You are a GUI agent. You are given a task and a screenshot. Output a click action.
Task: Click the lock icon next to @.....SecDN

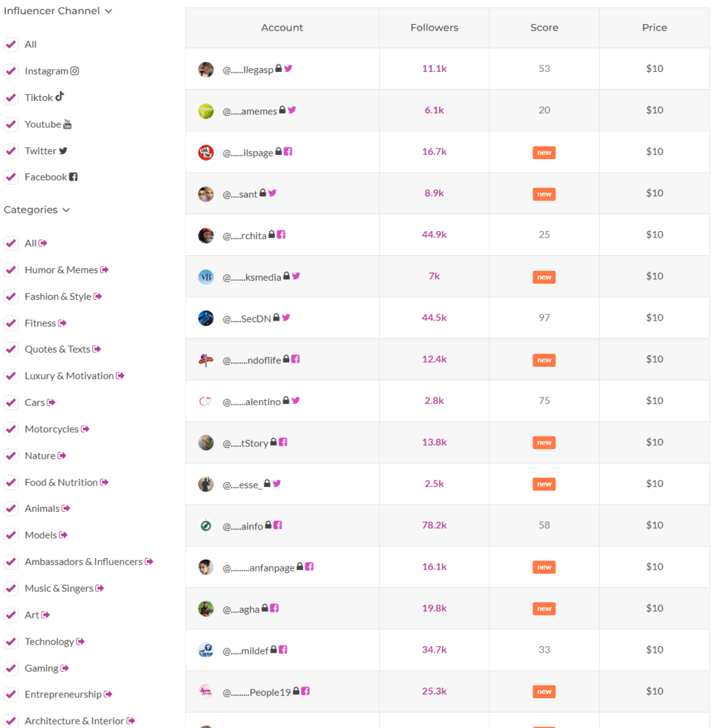tap(276, 317)
